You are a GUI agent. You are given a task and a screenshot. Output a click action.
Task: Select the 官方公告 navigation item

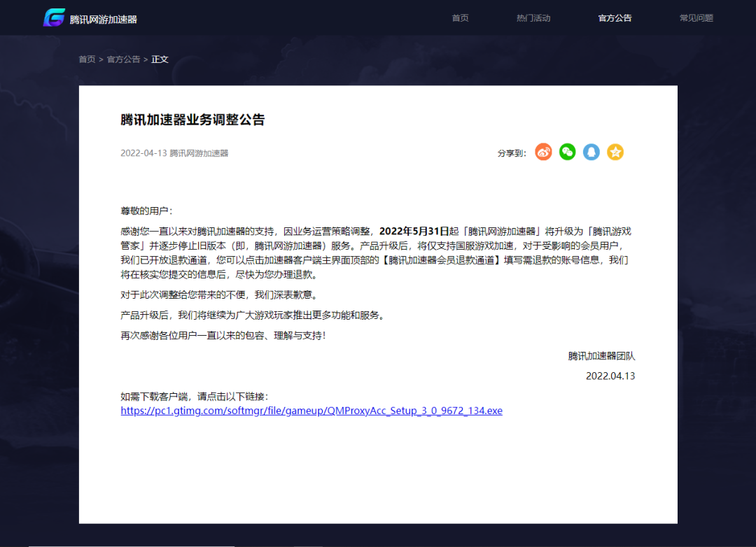(x=615, y=17)
